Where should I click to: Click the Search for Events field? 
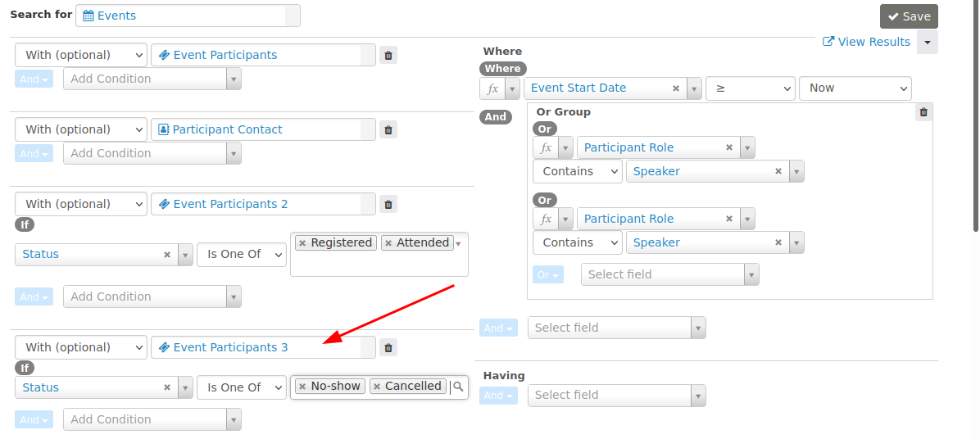coord(188,16)
